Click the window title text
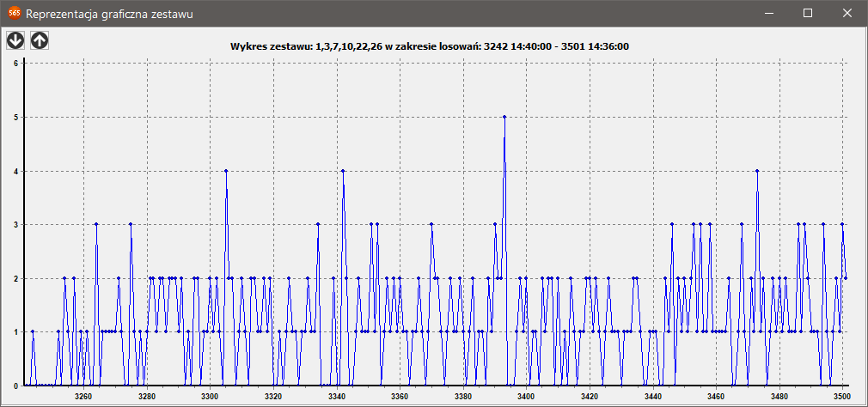 [110, 15]
